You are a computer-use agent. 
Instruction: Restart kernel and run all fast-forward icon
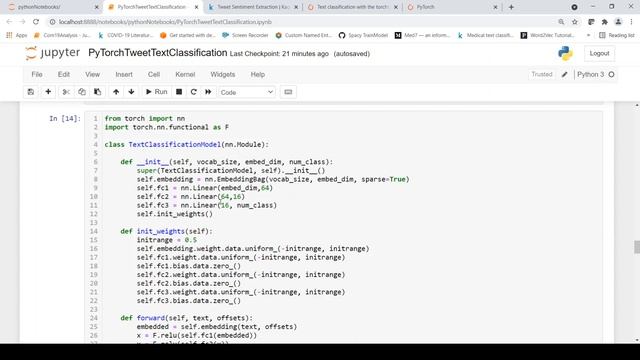point(208,92)
